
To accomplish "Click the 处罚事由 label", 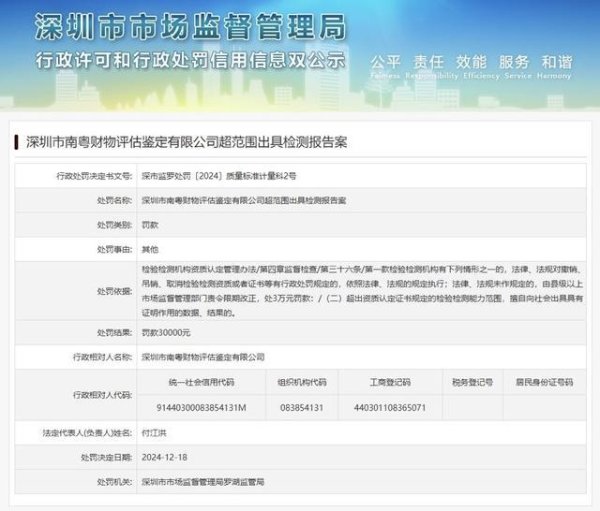I will pyautogui.click(x=114, y=250).
